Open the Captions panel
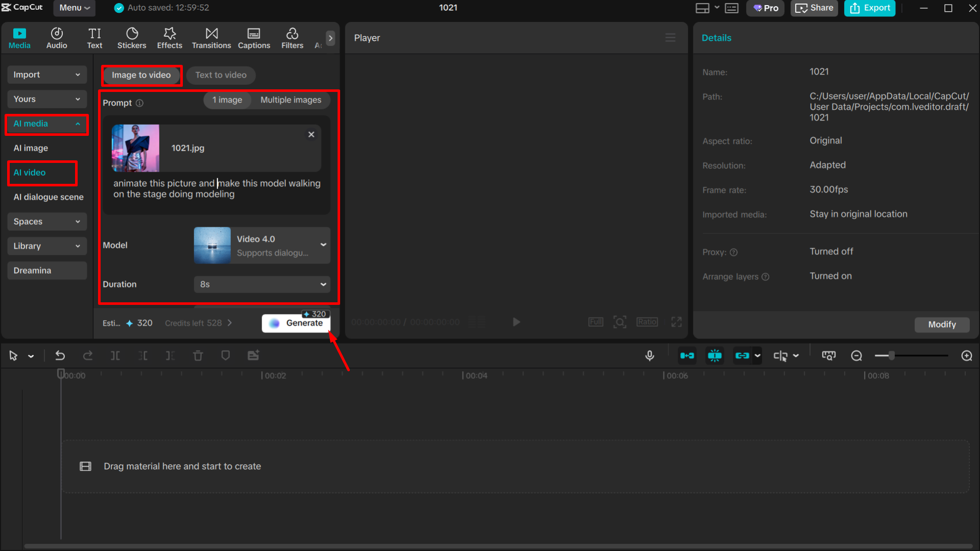The image size is (980, 551). point(254,37)
